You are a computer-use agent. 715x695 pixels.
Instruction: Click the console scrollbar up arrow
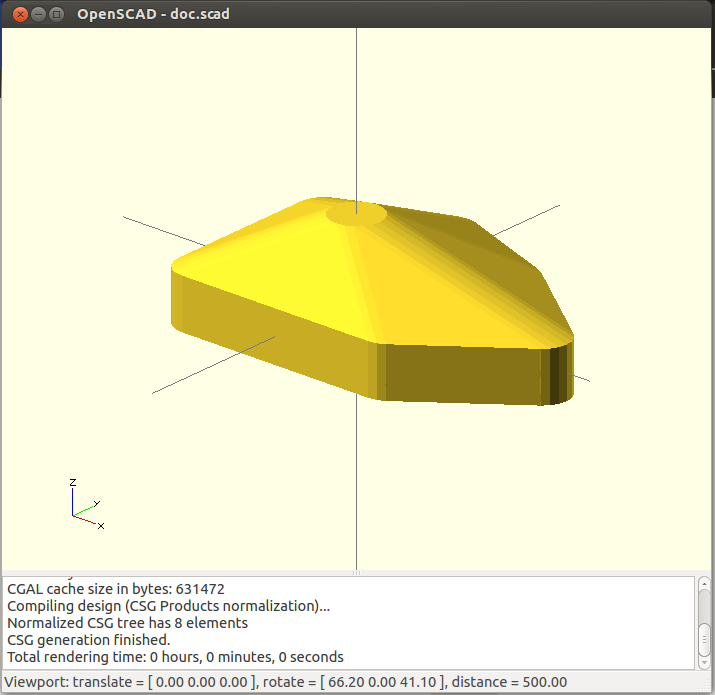704,584
